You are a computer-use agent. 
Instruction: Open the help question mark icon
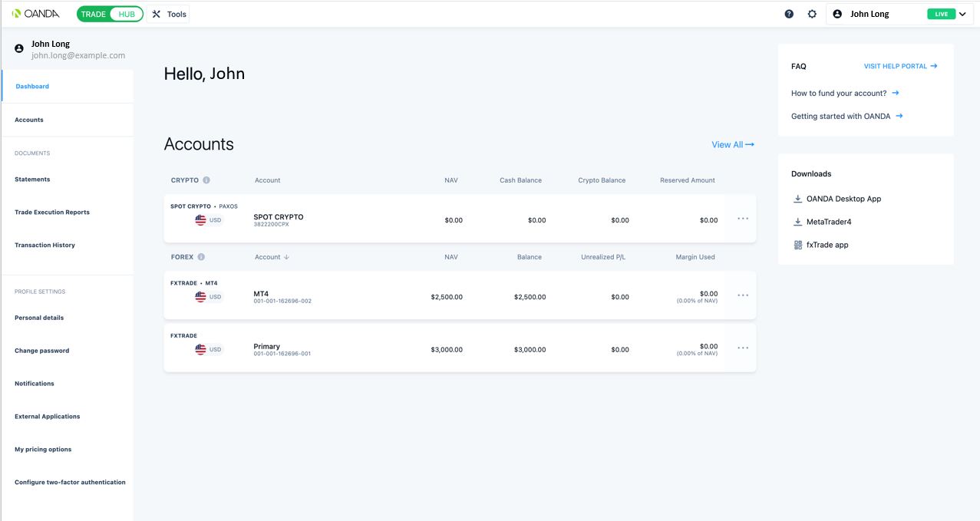pos(789,14)
